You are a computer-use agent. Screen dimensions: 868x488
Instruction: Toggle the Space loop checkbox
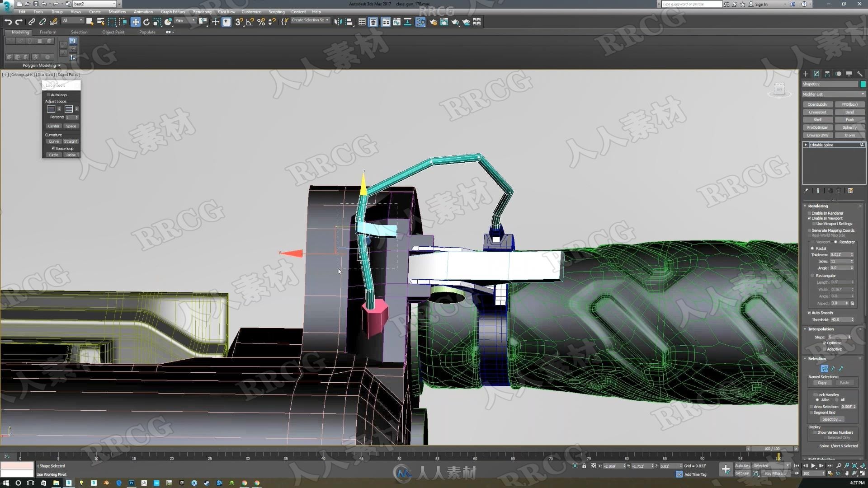click(x=53, y=148)
